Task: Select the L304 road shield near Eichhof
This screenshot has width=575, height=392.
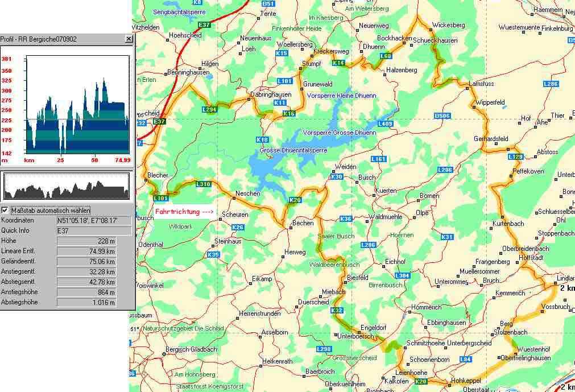Action: [x=402, y=275]
